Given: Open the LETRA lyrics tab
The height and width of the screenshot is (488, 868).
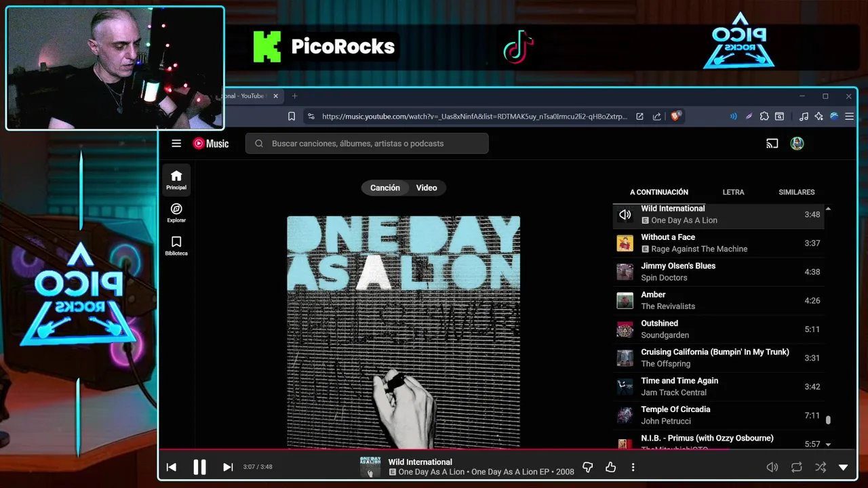Looking at the screenshot, I should tap(733, 192).
